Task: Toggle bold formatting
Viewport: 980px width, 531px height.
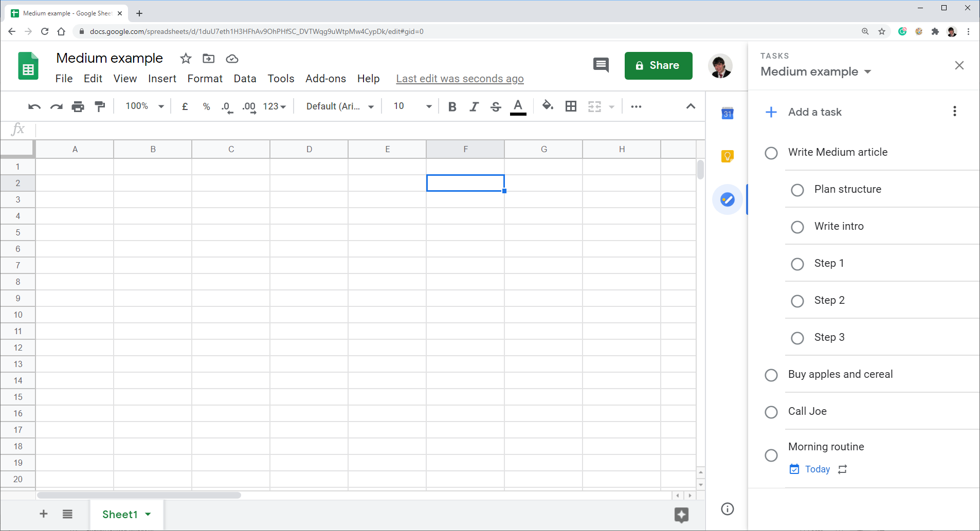Action: point(452,106)
